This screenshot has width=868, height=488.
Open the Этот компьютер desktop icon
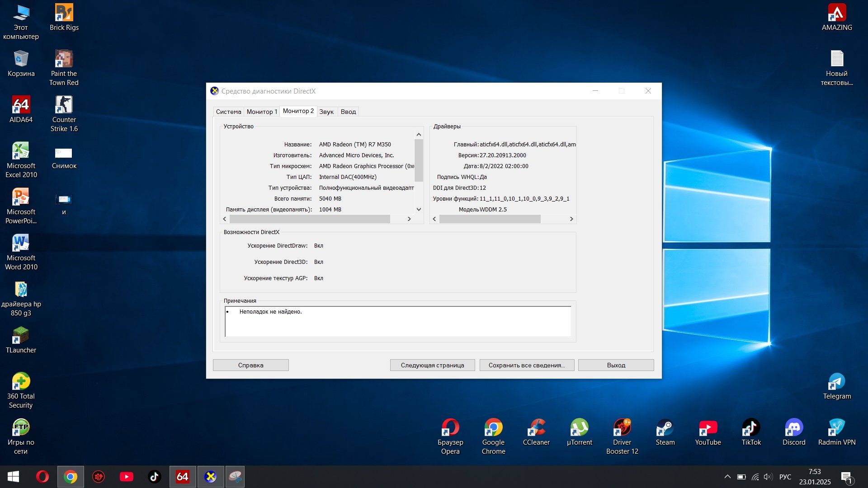tap(21, 22)
